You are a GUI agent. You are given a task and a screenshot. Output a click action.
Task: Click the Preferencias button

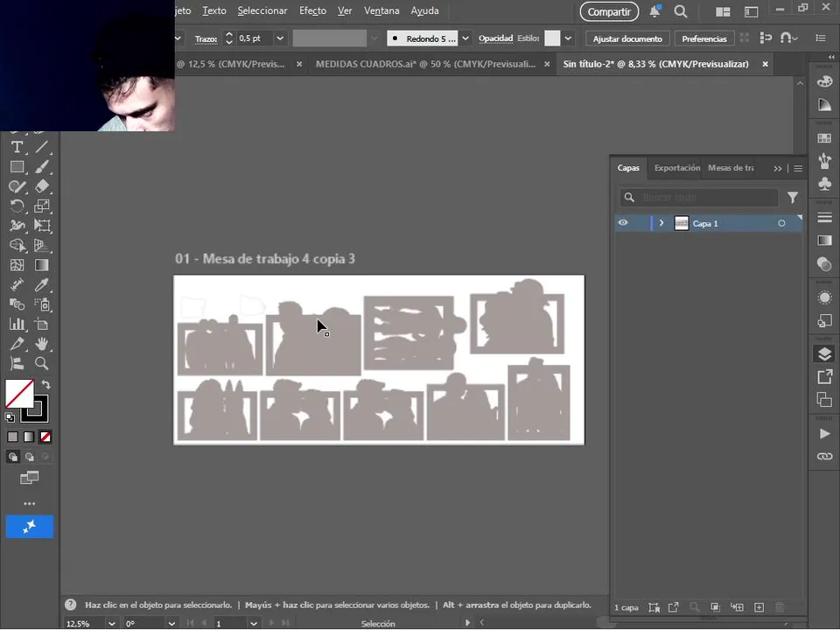tap(703, 38)
